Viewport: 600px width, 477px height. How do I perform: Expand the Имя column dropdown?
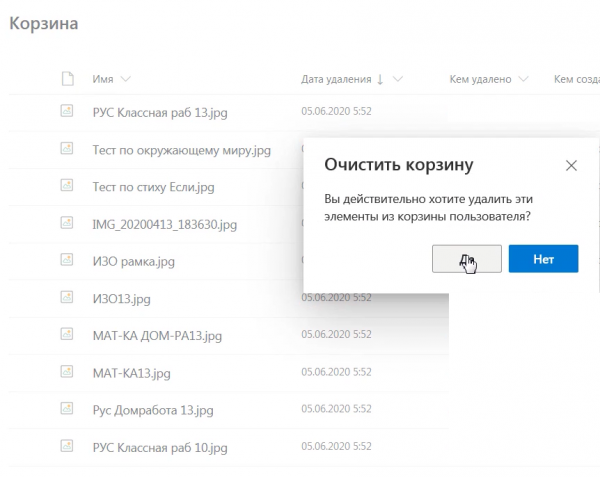[125, 79]
